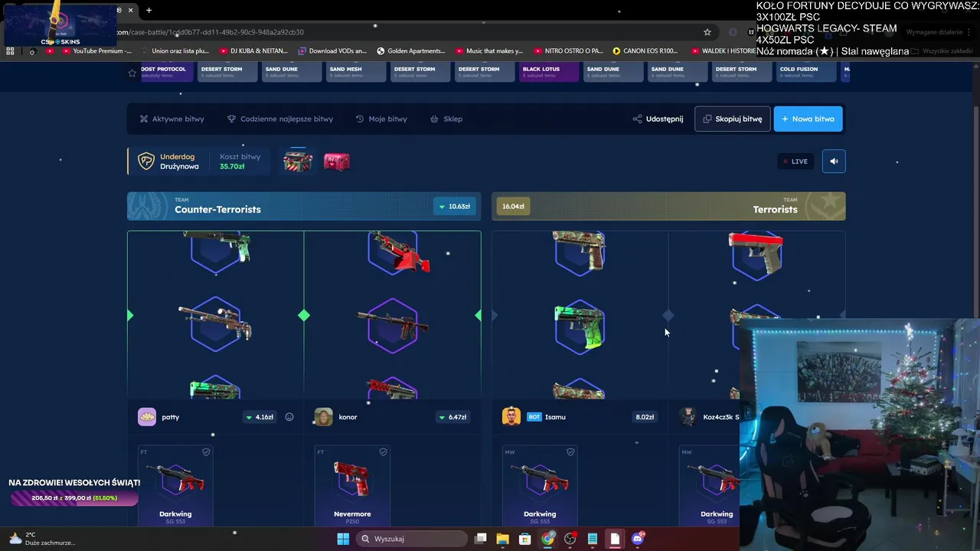Open Microsoft Store from the taskbar
Viewport: 980px width, 551px height.
click(x=525, y=539)
